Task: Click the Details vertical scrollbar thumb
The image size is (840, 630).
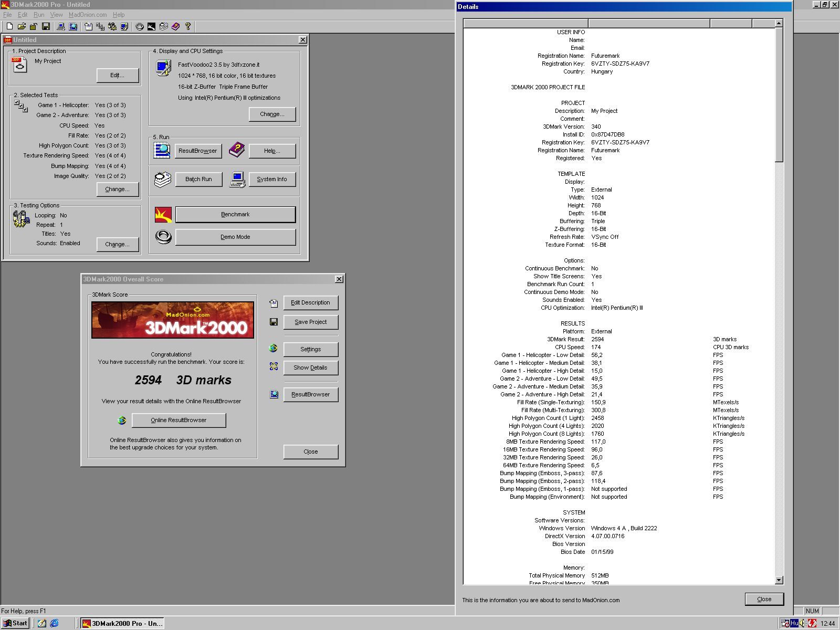Action: tap(779, 94)
